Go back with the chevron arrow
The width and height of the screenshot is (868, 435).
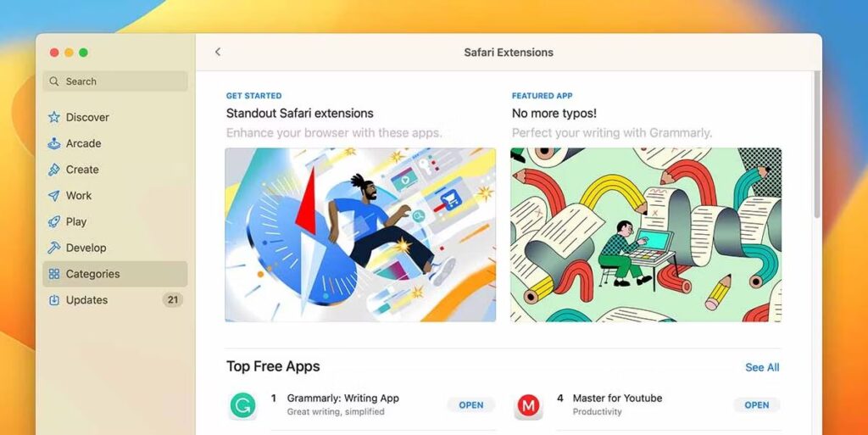[x=218, y=52]
